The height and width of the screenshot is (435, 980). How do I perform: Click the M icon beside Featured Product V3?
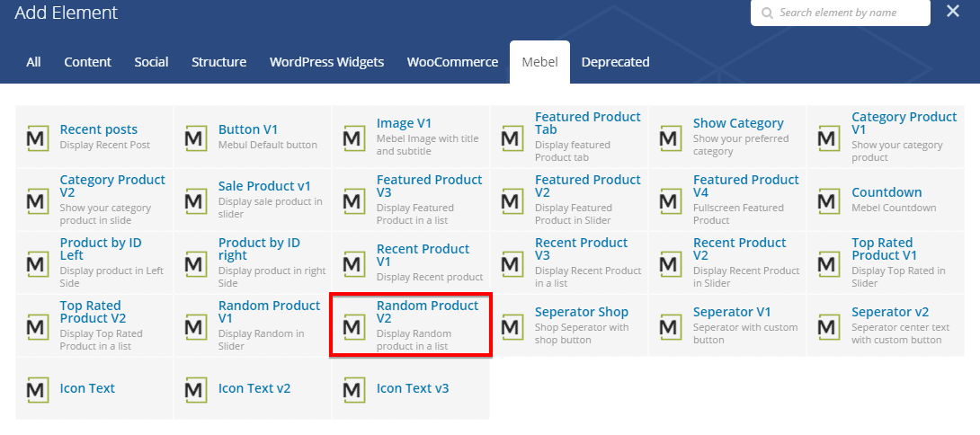353,200
